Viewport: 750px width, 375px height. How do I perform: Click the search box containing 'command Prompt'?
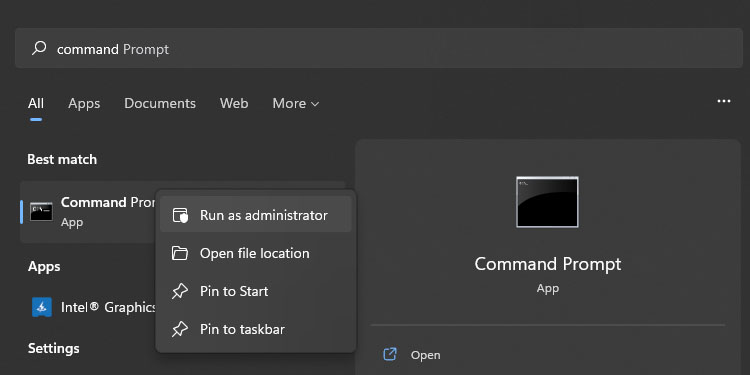pos(379,48)
